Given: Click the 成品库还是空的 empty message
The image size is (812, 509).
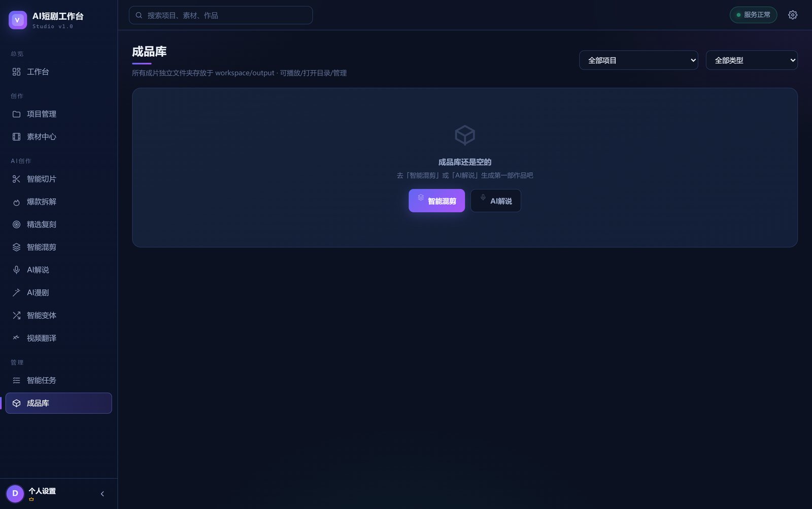Looking at the screenshot, I should click(465, 162).
